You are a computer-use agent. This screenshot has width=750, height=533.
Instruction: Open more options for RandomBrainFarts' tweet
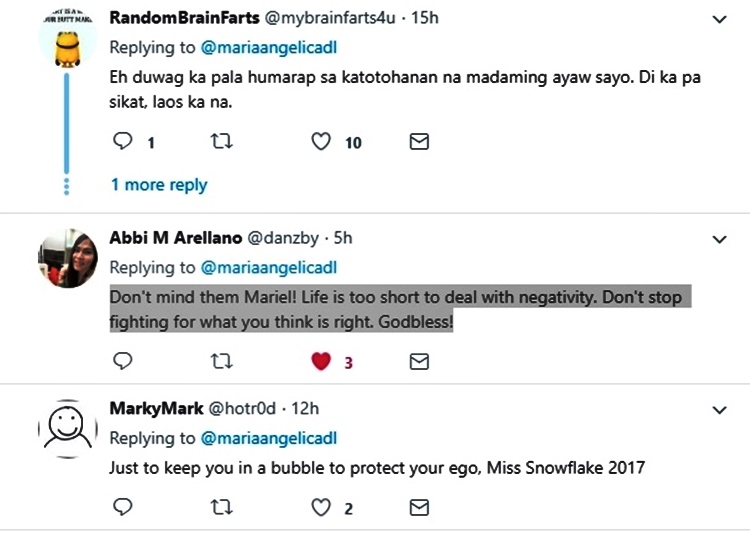tap(719, 19)
